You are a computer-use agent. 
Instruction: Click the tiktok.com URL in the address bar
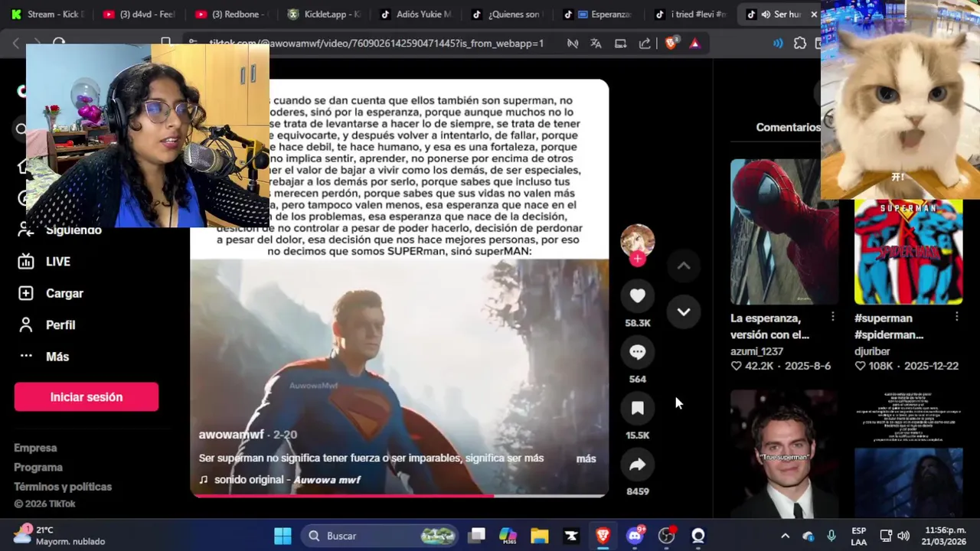pos(376,44)
